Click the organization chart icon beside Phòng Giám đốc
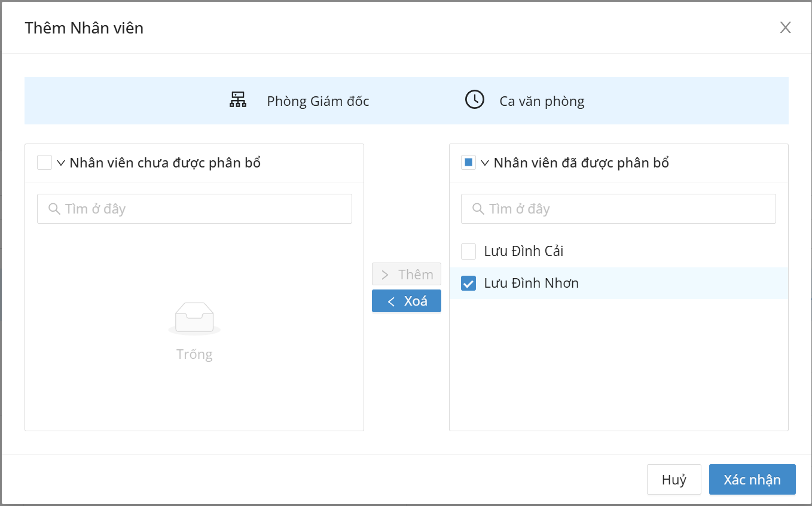The height and width of the screenshot is (506, 812). pos(238,100)
